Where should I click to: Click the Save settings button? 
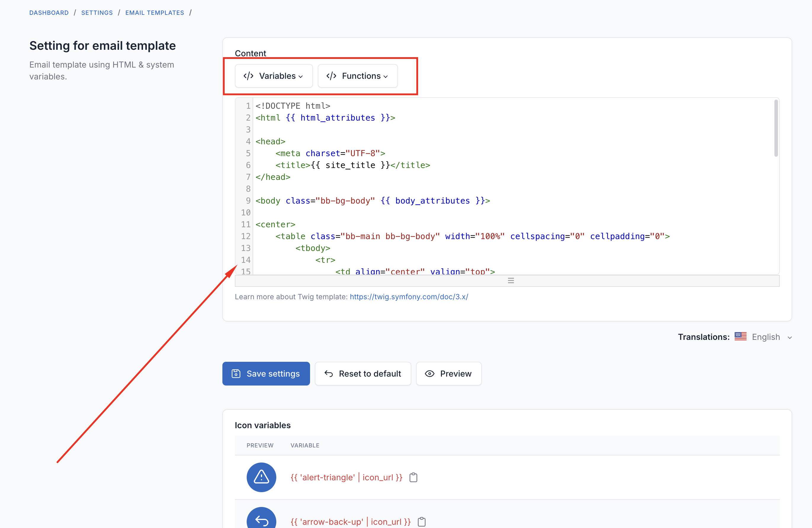pyautogui.click(x=266, y=373)
